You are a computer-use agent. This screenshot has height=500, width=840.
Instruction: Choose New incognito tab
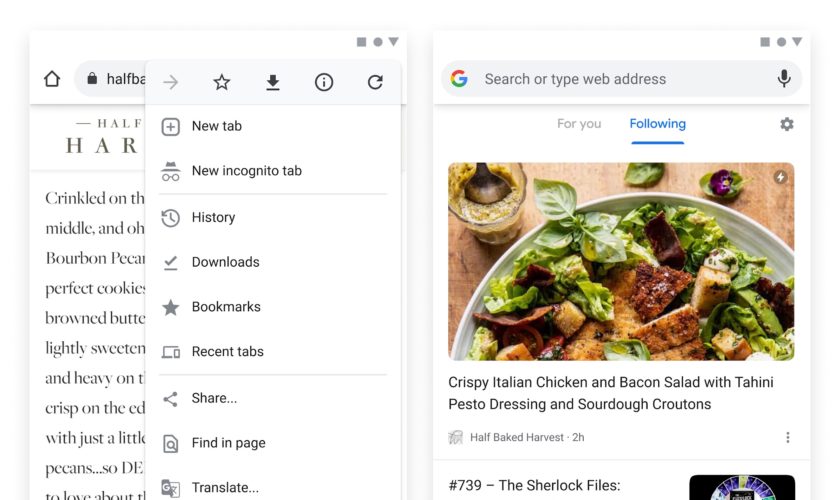point(273,171)
